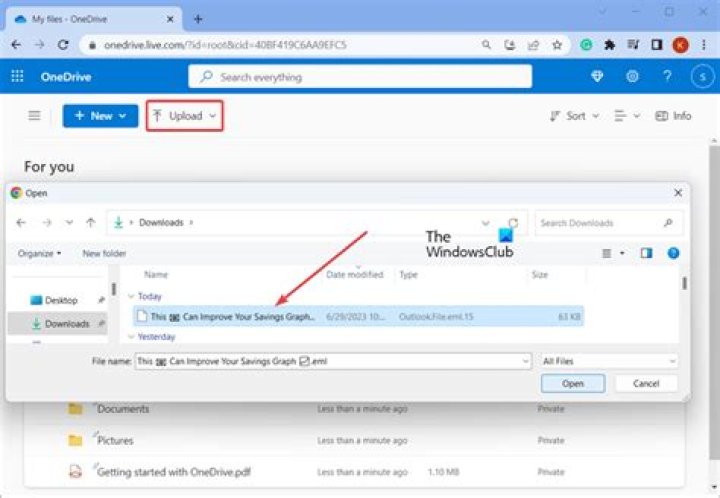720x498 pixels.
Task: Select the Savings Graph .eml file
Action: [x=358, y=317]
